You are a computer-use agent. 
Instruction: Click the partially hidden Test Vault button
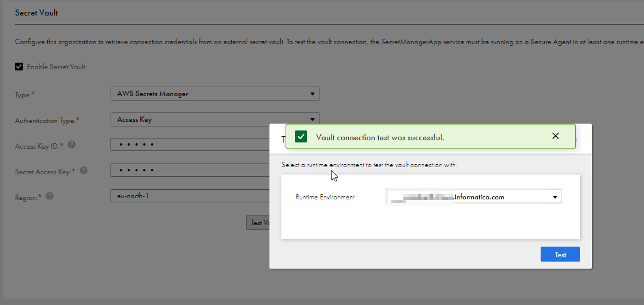click(258, 223)
